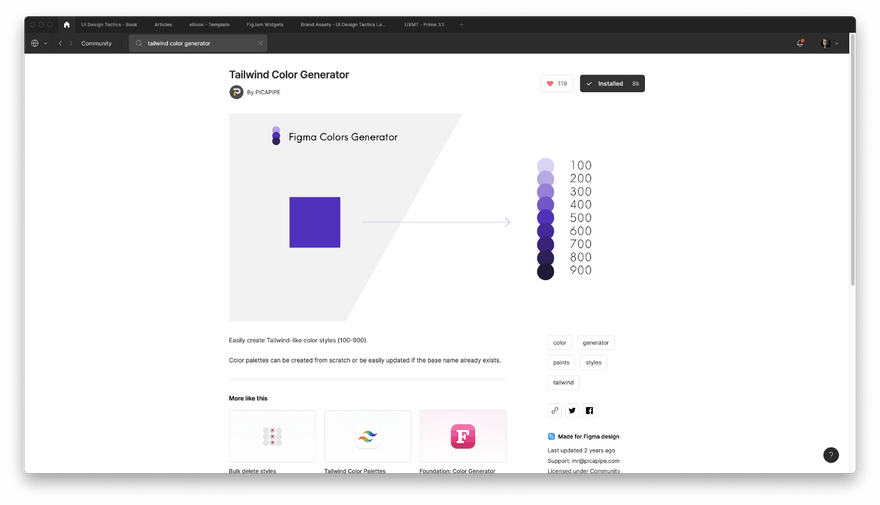Viewport: 880px width, 505px height.
Task: Open the PICAPIPE author avatar
Action: point(236,92)
